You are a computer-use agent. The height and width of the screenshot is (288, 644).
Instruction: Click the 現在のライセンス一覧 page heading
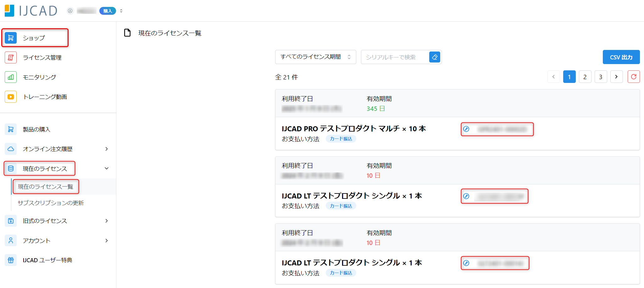point(170,33)
